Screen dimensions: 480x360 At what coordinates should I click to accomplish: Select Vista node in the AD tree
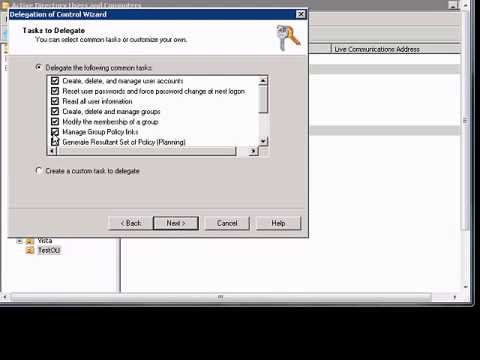click(45, 240)
